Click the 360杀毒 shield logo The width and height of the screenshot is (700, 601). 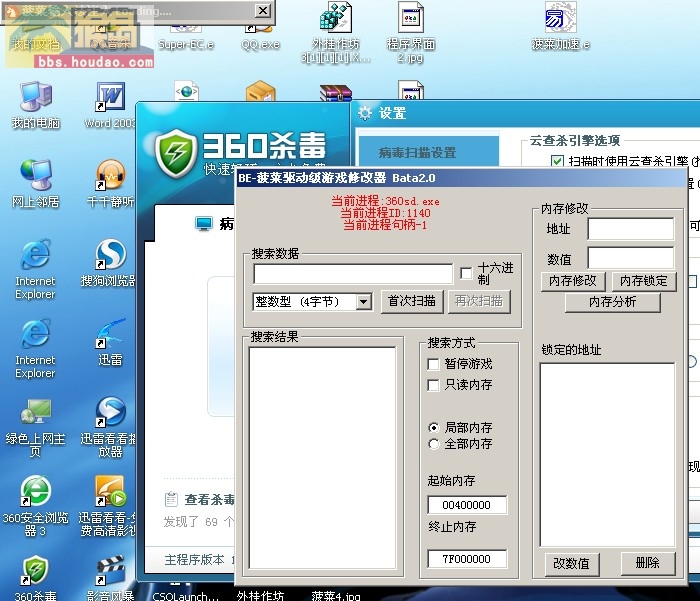point(176,153)
